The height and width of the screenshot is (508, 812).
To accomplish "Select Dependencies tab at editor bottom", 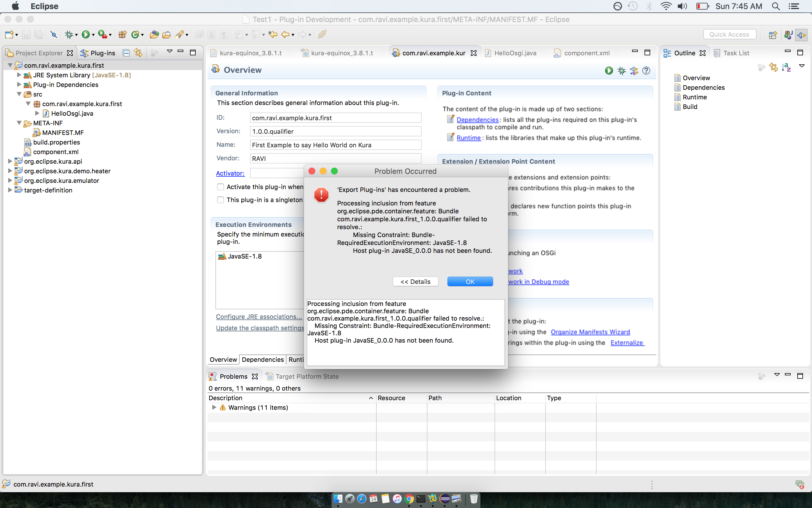I will tap(263, 360).
